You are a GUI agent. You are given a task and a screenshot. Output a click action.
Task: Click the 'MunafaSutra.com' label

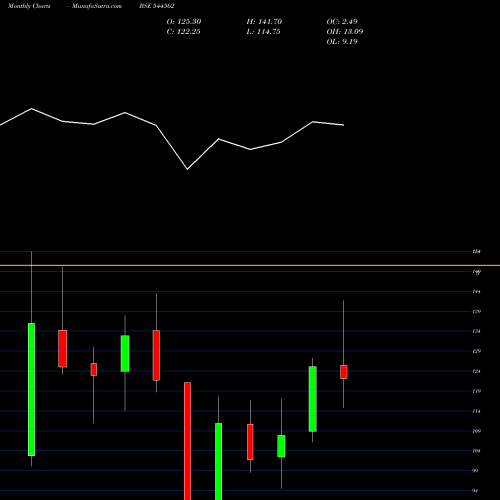(x=97, y=6)
